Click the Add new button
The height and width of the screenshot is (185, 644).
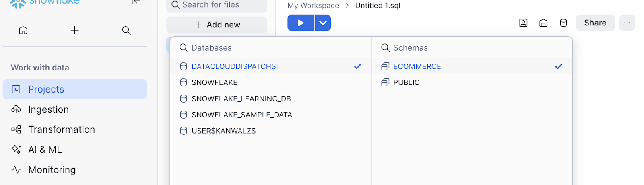[x=217, y=25]
